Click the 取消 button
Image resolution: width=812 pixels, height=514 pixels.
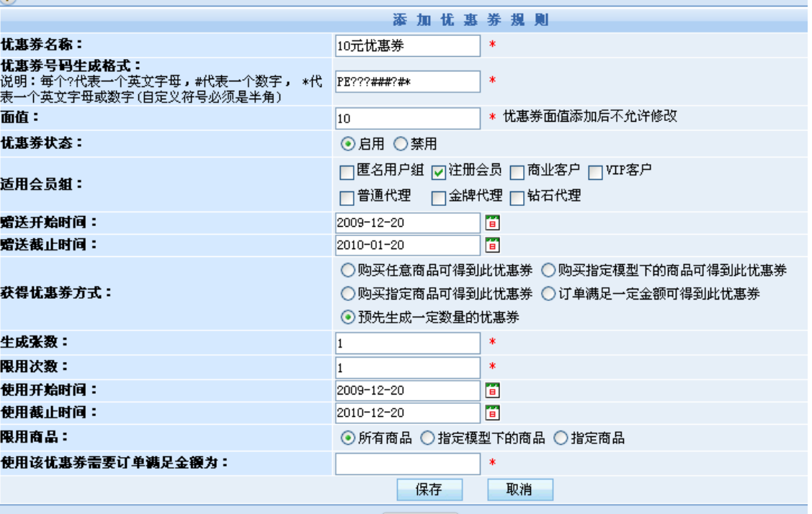[520, 490]
